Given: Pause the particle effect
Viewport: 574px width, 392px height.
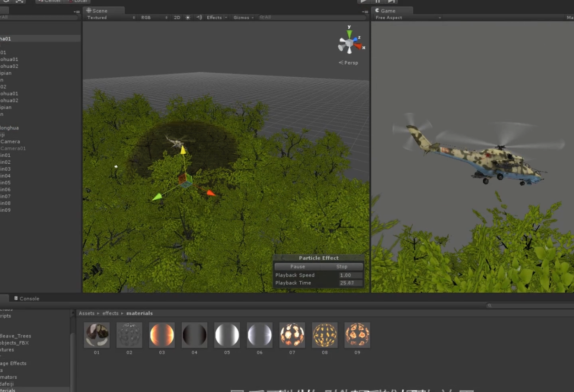Looking at the screenshot, I should (x=297, y=267).
